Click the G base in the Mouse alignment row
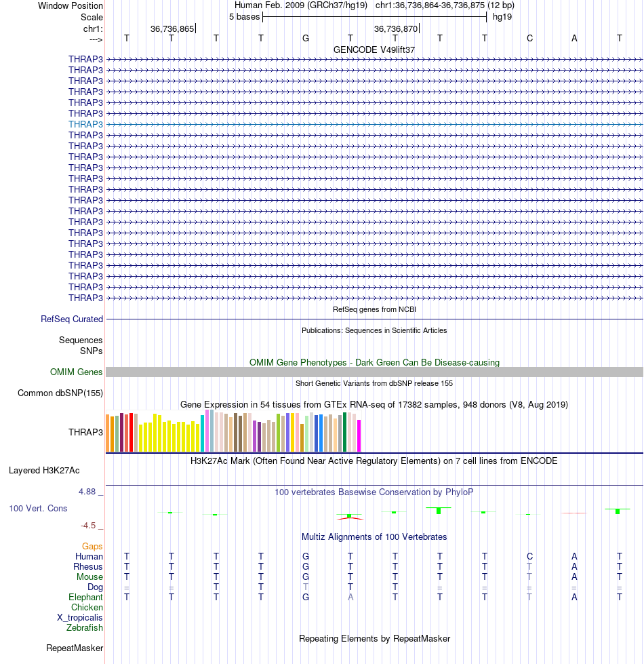644x664 pixels. click(x=306, y=577)
